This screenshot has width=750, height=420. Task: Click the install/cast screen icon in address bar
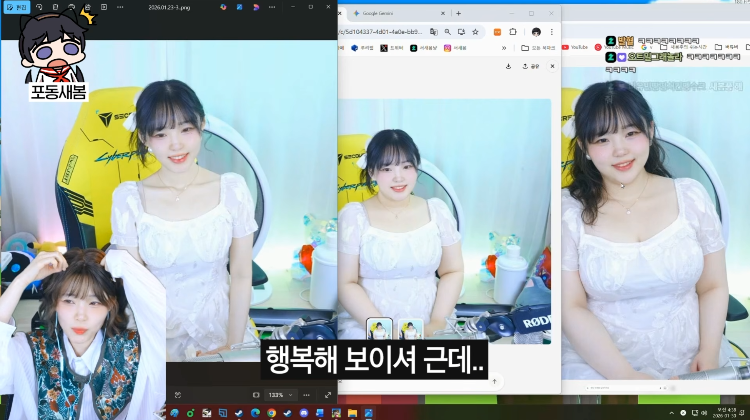[x=462, y=32]
